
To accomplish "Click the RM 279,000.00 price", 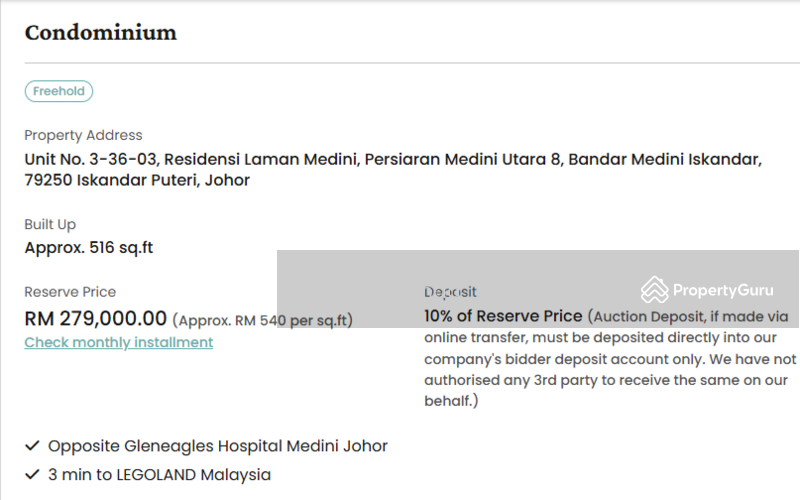I will (95, 319).
